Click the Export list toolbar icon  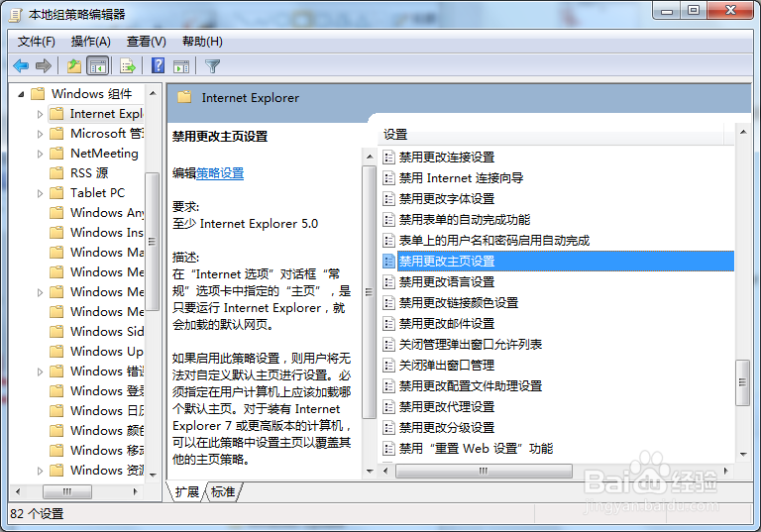tap(128, 65)
